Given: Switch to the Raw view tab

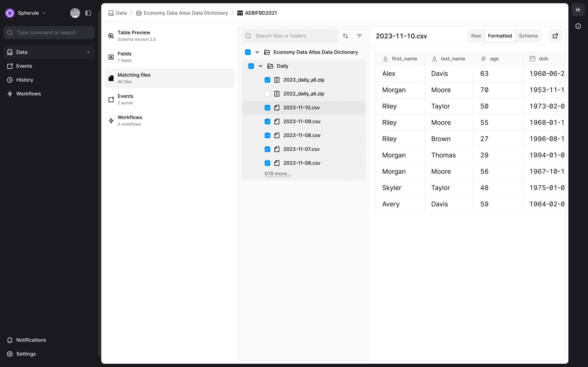Looking at the screenshot, I should click(476, 36).
